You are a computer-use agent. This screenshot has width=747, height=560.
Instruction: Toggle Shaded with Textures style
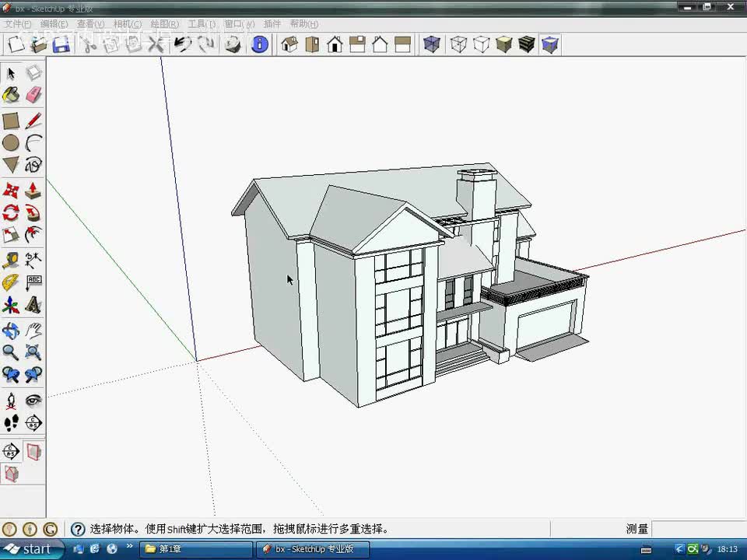pos(527,44)
